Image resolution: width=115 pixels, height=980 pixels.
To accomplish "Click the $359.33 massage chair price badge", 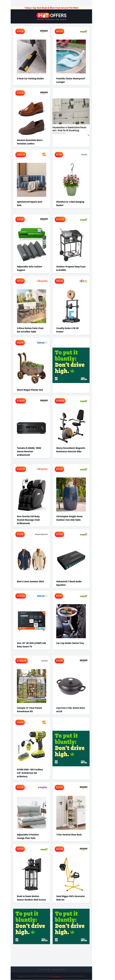I will click(20, 469).
